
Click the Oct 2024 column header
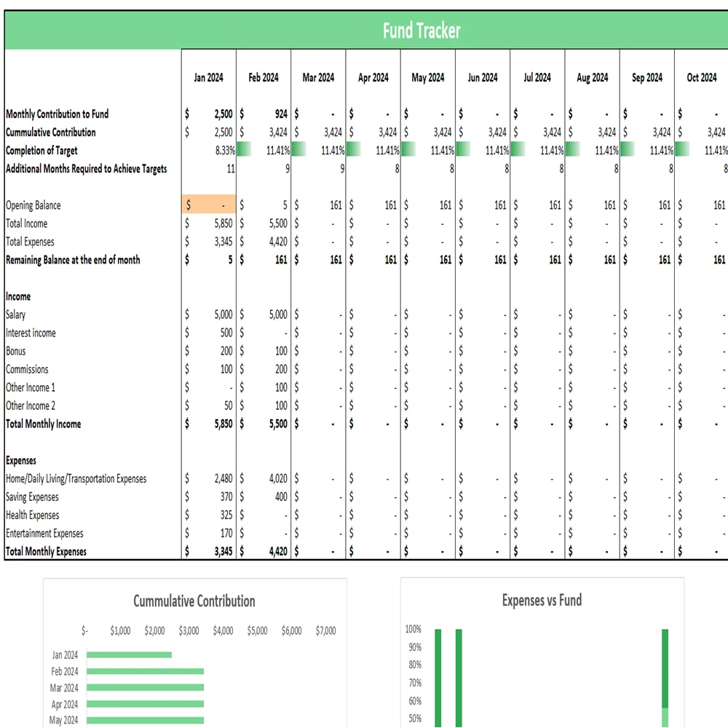click(x=701, y=78)
